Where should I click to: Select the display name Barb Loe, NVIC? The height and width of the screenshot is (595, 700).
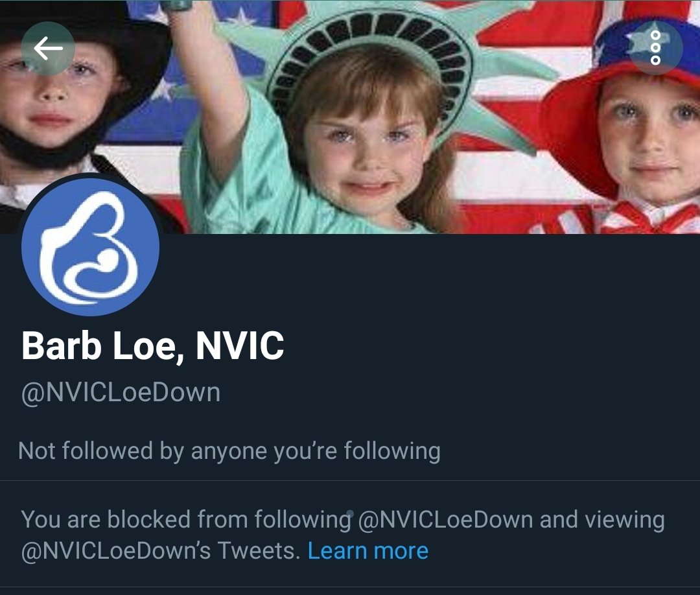[152, 346]
